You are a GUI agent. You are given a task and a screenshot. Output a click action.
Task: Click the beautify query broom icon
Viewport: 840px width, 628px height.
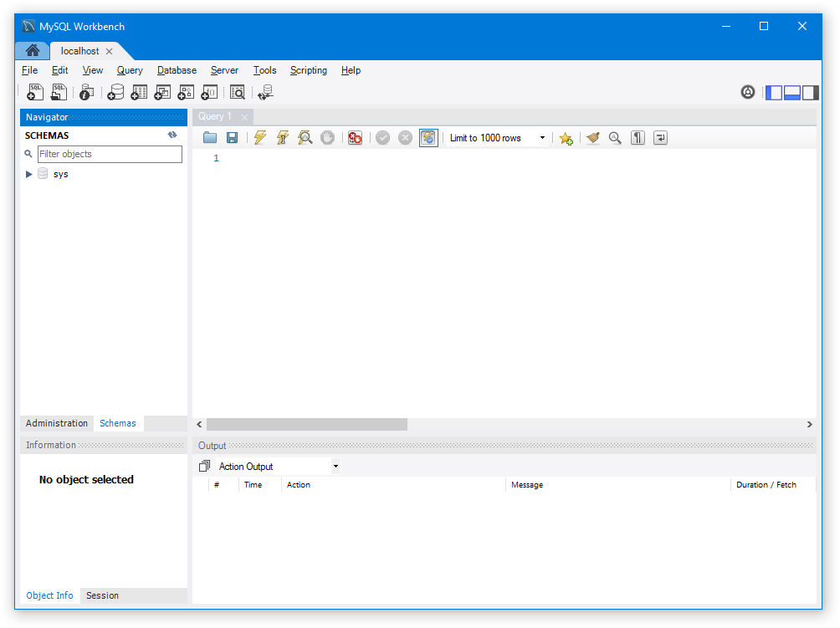(x=593, y=138)
